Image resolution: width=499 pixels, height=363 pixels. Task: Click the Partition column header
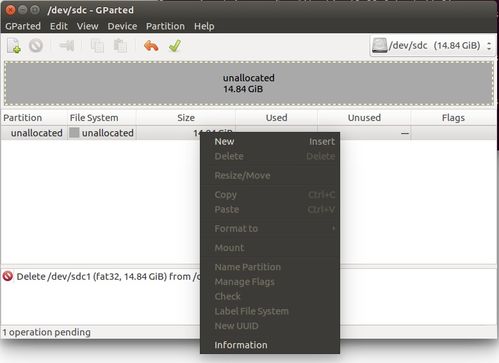coord(34,118)
